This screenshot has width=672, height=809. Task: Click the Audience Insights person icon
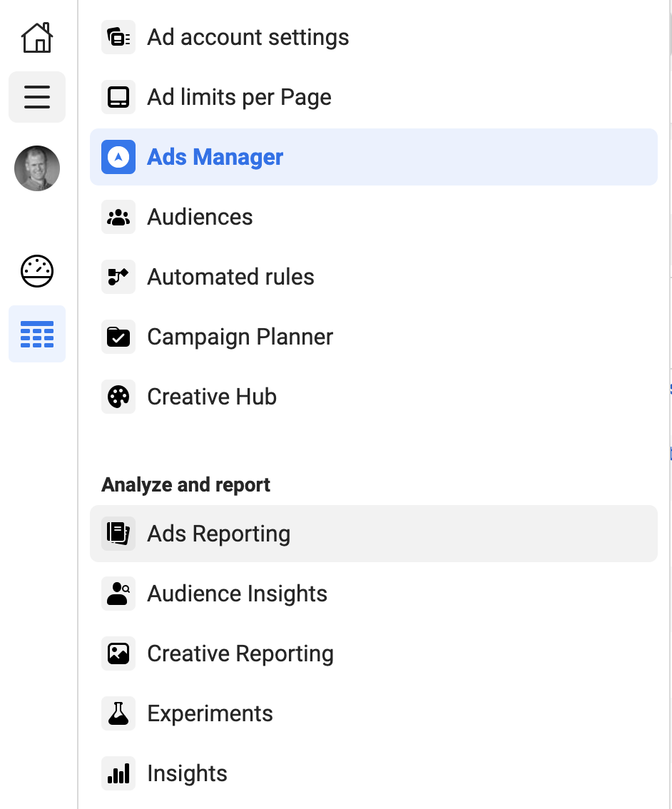pyautogui.click(x=118, y=594)
